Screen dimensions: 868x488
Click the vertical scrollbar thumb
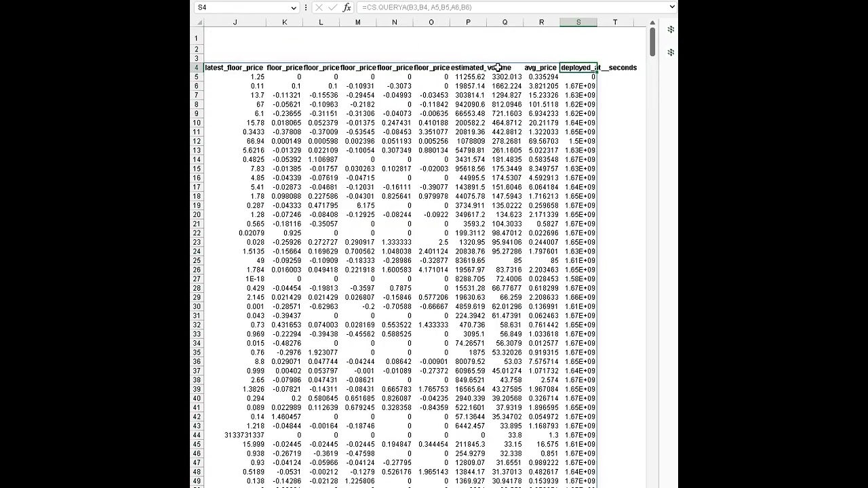[x=652, y=41]
